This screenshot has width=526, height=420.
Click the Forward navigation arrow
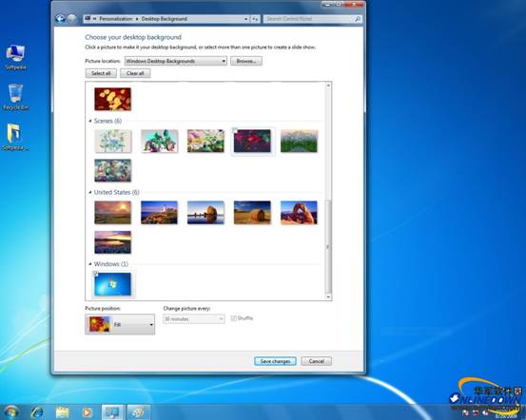[x=71, y=19]
